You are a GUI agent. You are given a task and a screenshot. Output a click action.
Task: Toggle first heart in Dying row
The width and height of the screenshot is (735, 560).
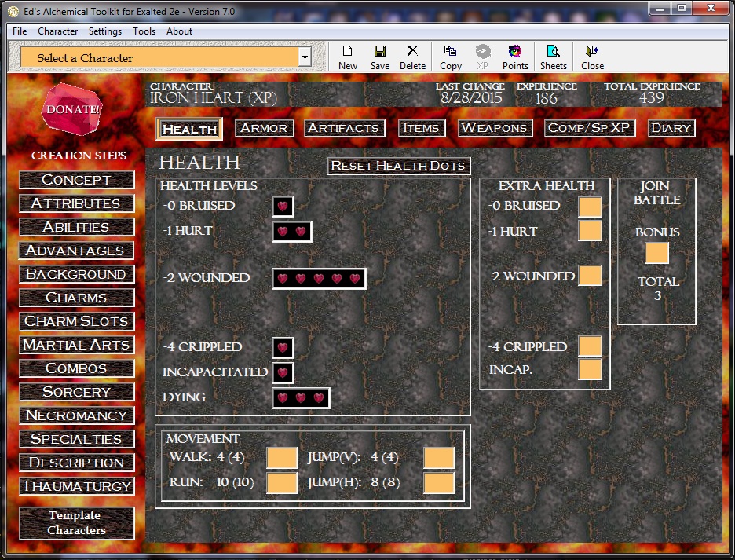coord(283,398)
